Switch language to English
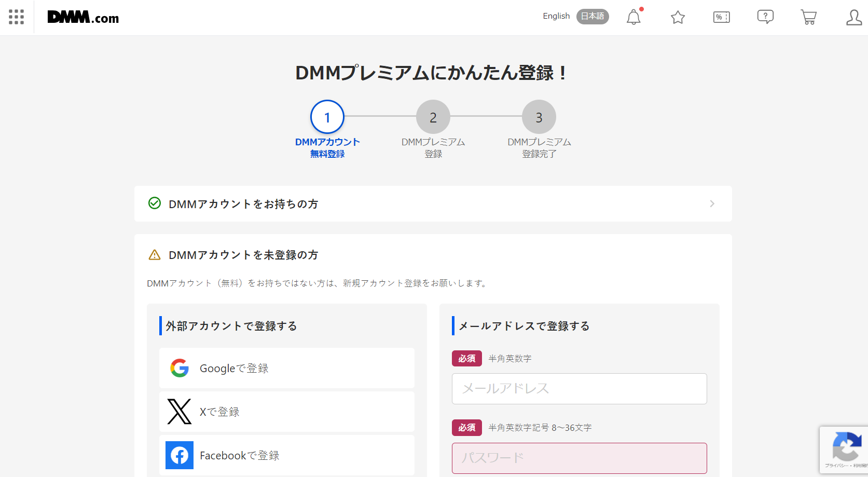The image size is (868, 477). click(x=556, y=16)
